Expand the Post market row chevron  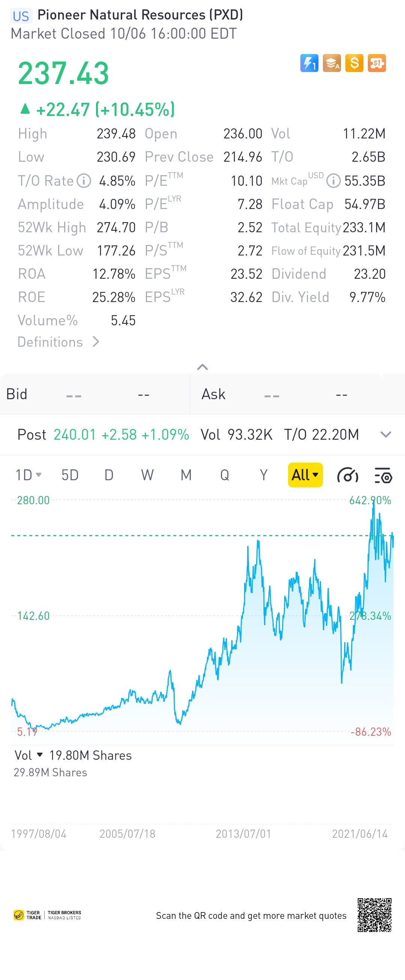pyautogui.click(x=385, y=434)
